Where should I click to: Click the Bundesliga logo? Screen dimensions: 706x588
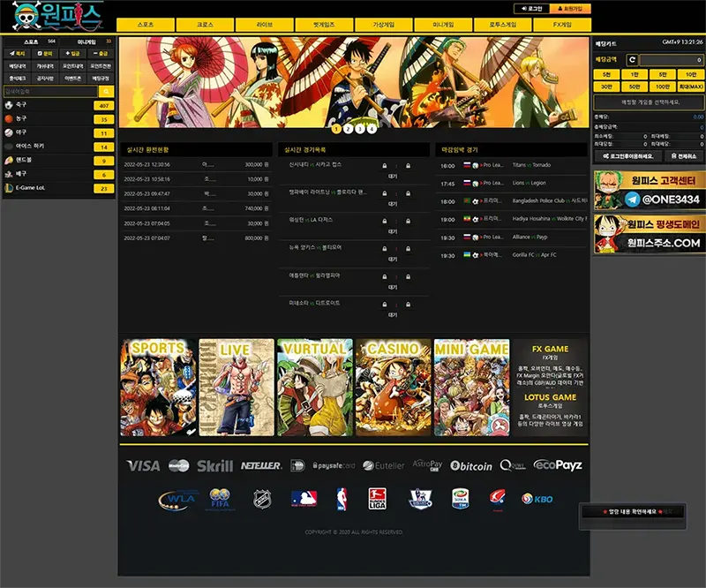378,499
